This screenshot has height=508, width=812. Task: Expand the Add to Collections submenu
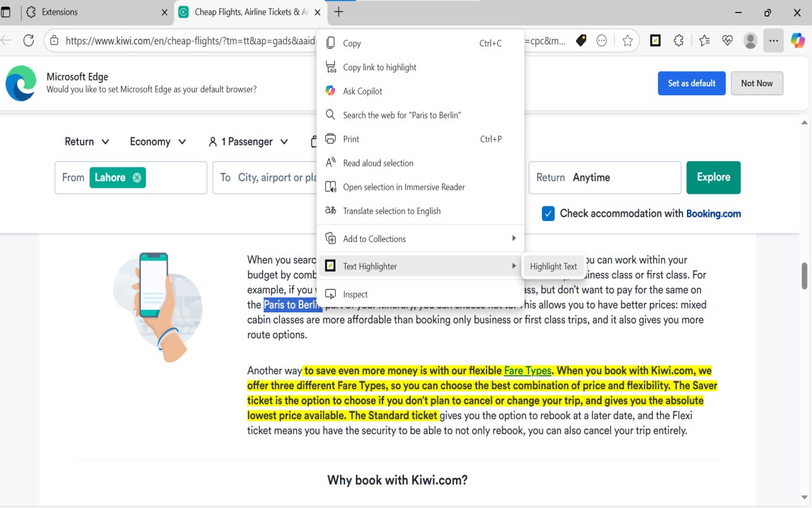(514, 239)
